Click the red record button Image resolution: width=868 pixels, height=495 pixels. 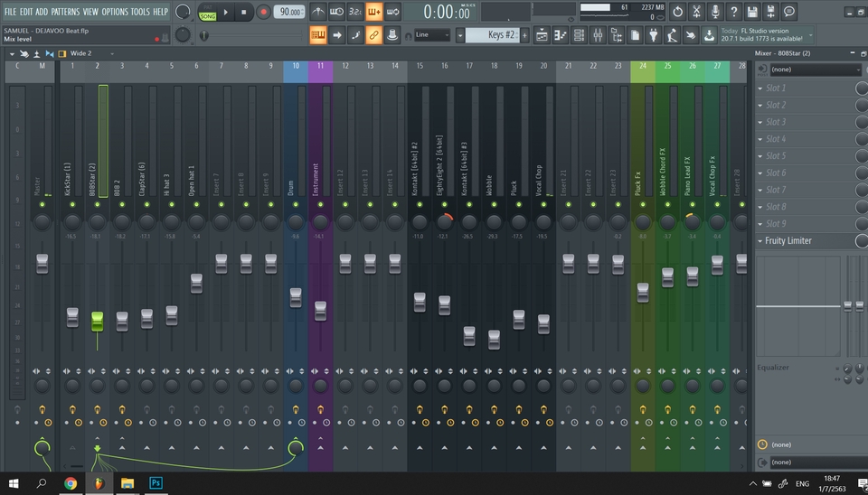coord(263,12)
